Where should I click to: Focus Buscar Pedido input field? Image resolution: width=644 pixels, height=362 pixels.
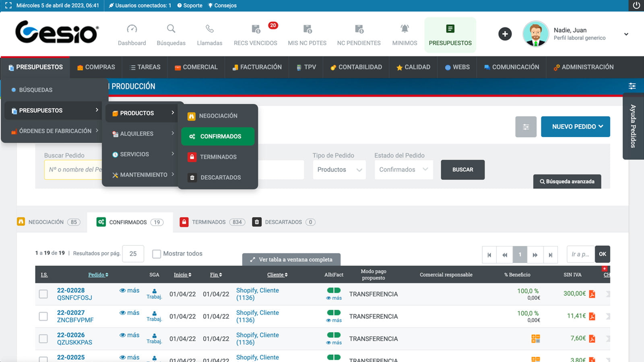click(x=73, y=170)
